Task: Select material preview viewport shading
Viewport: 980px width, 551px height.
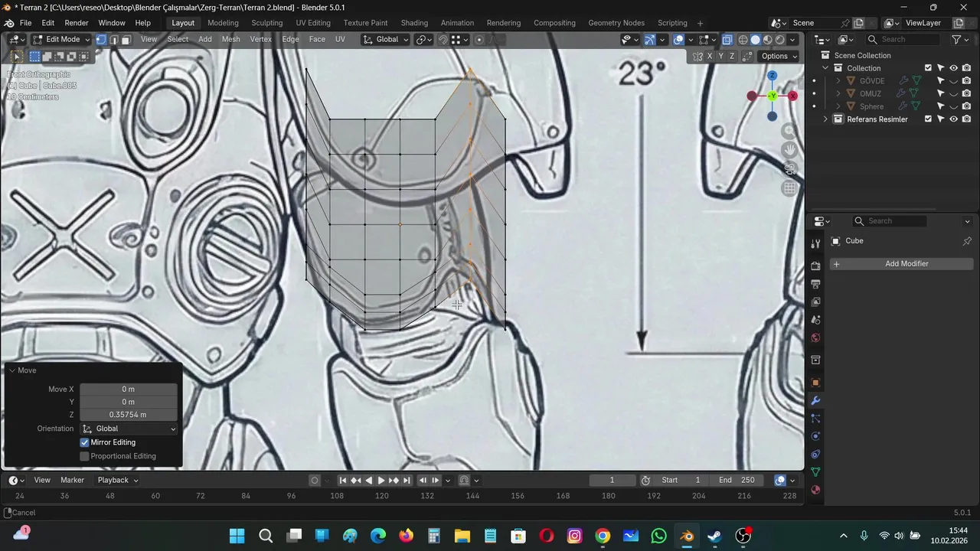Action: [x=767, y=40]
